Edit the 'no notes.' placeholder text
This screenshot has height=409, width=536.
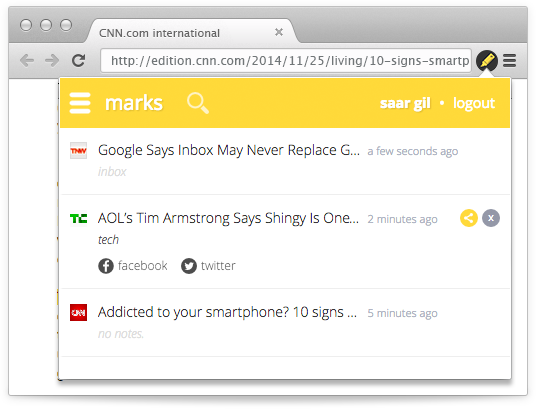[121, 333]
